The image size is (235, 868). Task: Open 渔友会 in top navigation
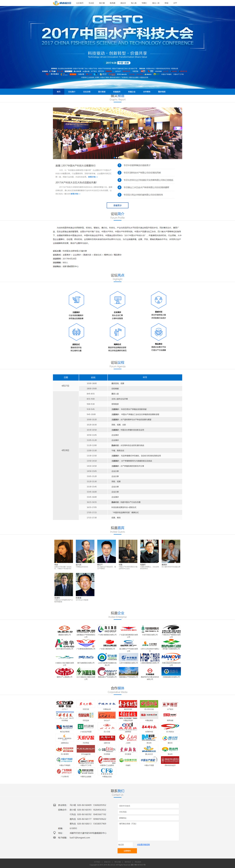click(123, 3)
